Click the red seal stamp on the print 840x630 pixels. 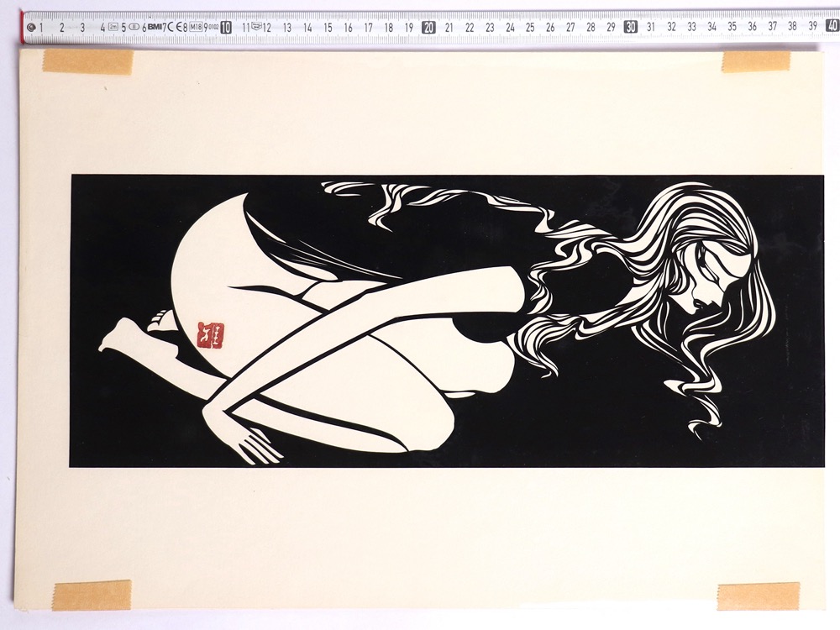point(207,336)
